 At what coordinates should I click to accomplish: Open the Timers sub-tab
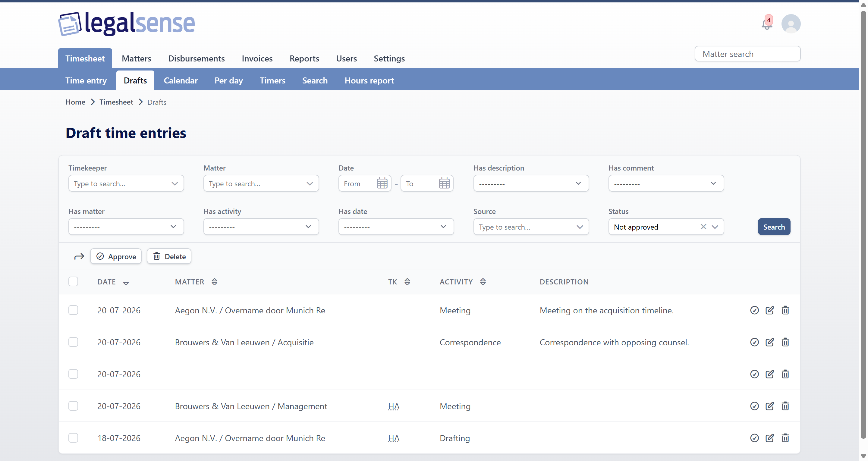click(272, 80)
